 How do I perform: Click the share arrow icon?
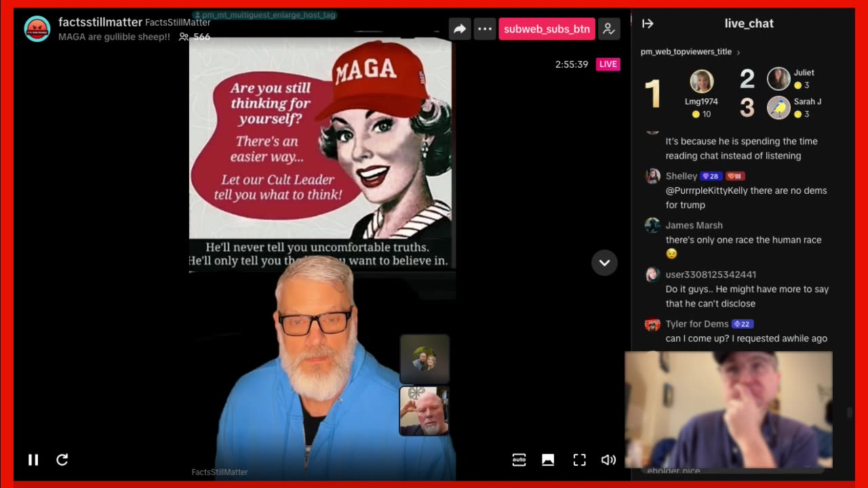460,29
